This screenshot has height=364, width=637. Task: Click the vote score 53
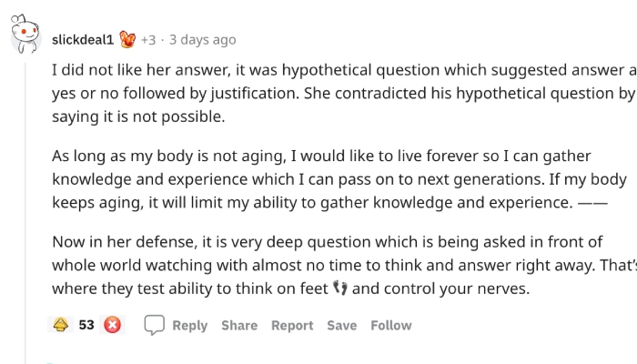[86, 325]
